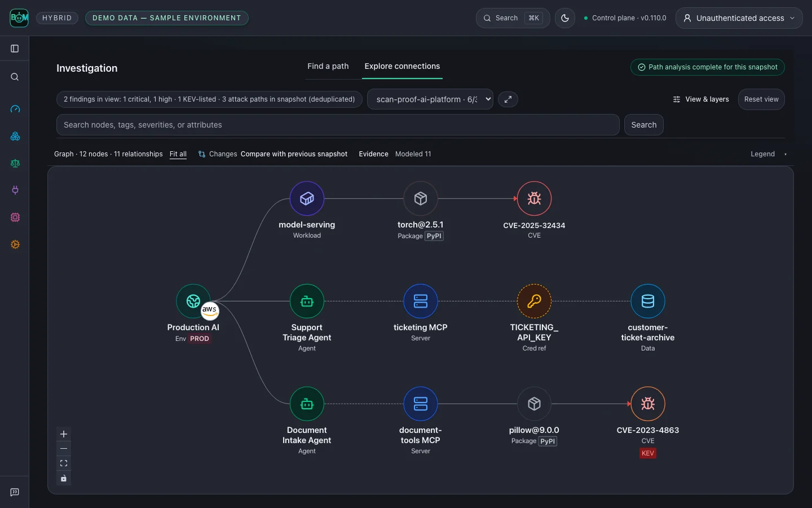Click the Support Triage Agent robot icon
The image size is (812, 508).
[x=307, y=301]
